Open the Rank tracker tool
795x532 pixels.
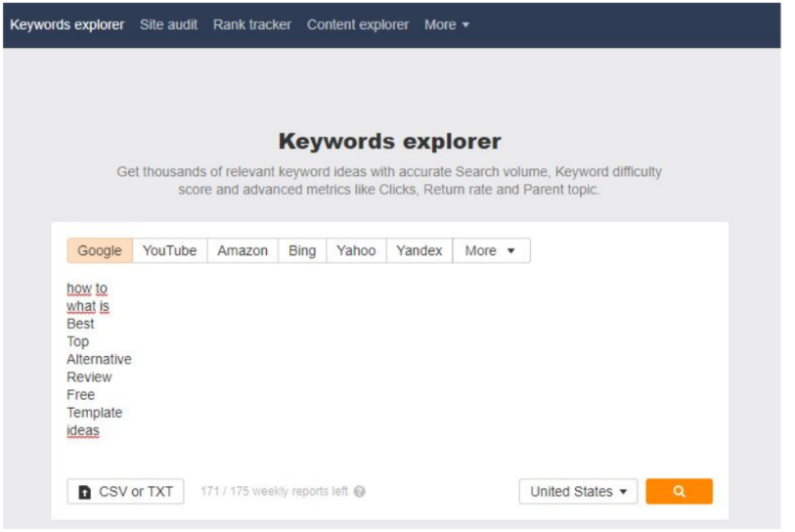tap(252, 24)
